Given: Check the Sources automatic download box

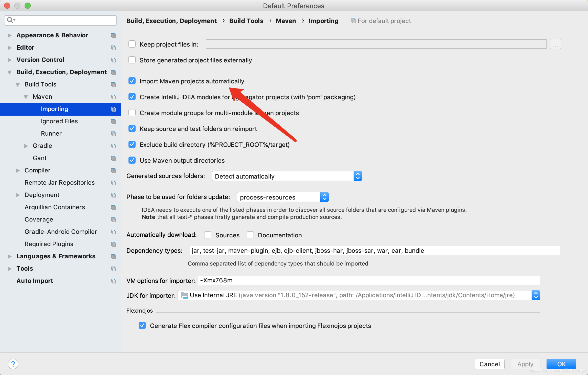Looking at the screenshot, I should click(x=208, y=235).
